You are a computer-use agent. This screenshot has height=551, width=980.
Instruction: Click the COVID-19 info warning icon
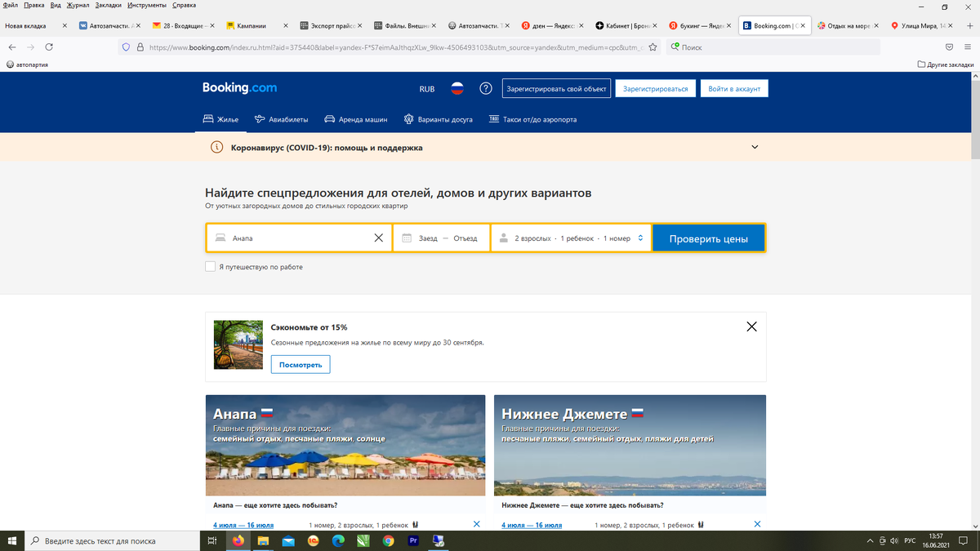tap(216, 148)
